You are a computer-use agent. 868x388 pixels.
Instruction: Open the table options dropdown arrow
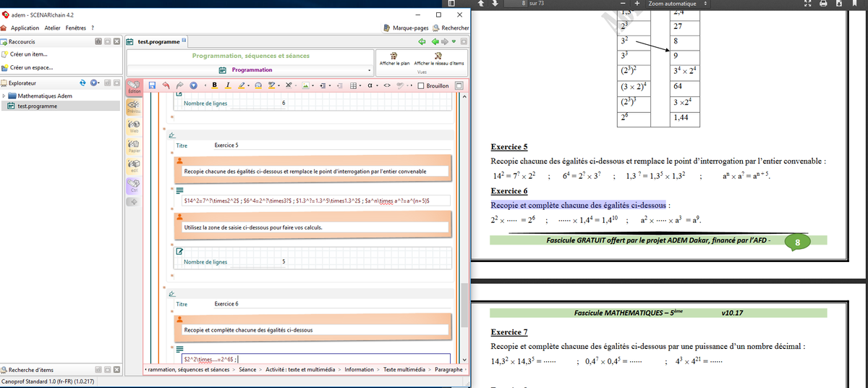click(x=360, y=85)
